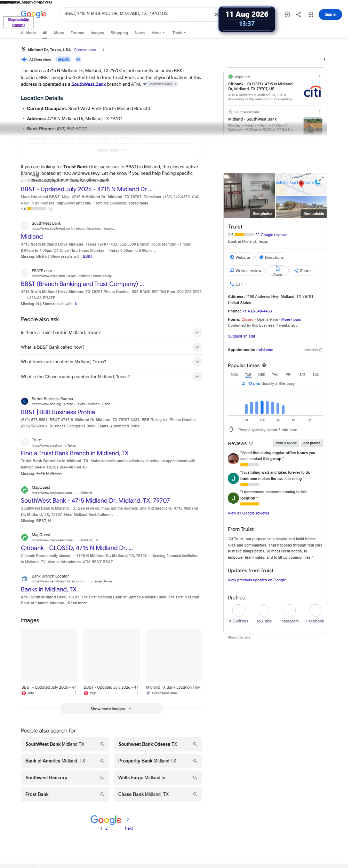
Task: Switch to AI Mode tab
Action: (28, 33)
